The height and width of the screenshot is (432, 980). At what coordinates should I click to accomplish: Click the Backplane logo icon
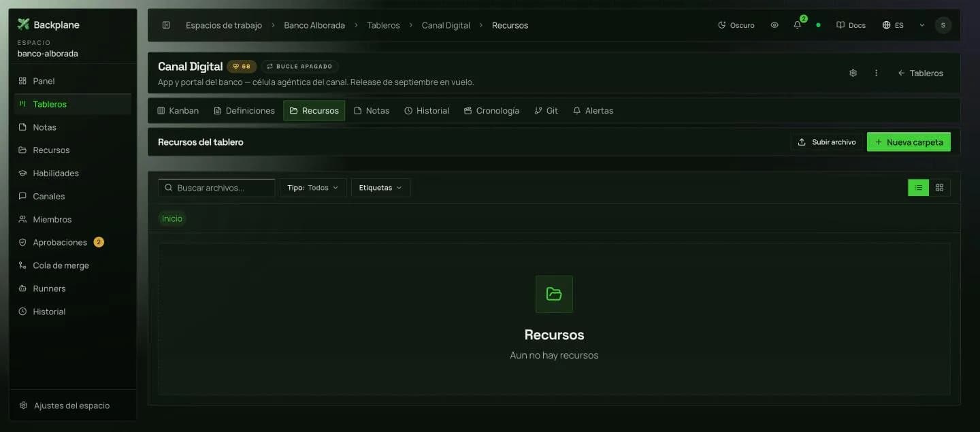(23, 24)
